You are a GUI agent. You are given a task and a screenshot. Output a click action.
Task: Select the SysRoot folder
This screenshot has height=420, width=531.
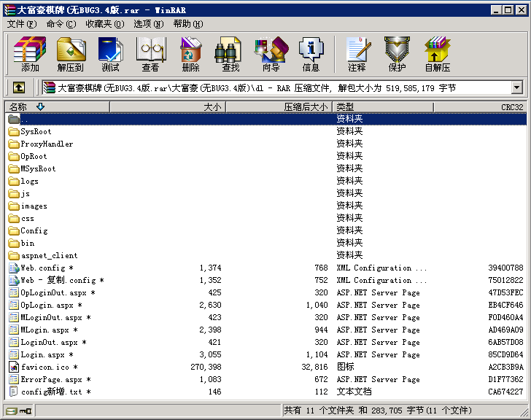(x=36, y=132)
